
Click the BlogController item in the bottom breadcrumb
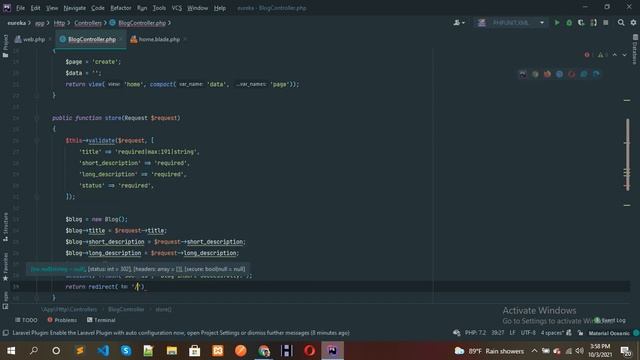(x=126, y=309)
